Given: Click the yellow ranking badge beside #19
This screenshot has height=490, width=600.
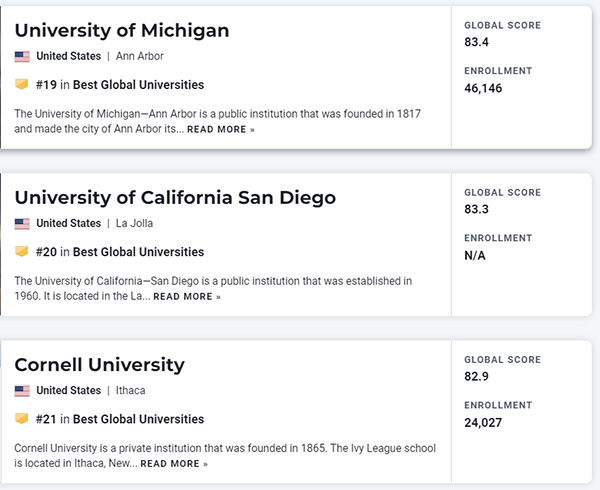Looking at the screenshot, I should coord(22,85).
